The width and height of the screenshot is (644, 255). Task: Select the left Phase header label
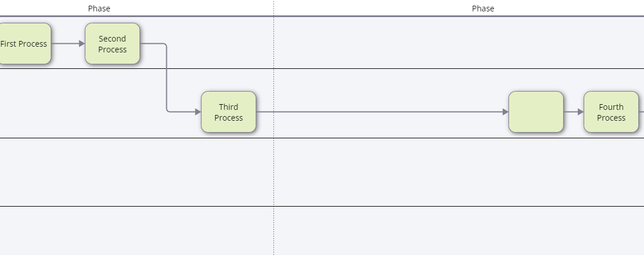click(x=99, y=9)
